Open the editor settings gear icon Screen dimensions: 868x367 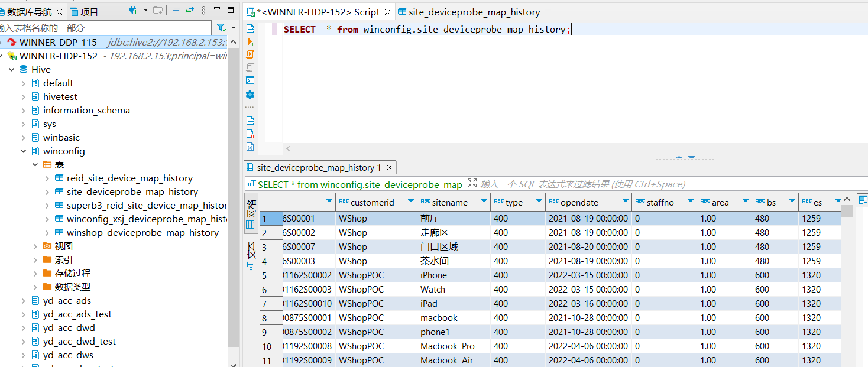[250, 95]
